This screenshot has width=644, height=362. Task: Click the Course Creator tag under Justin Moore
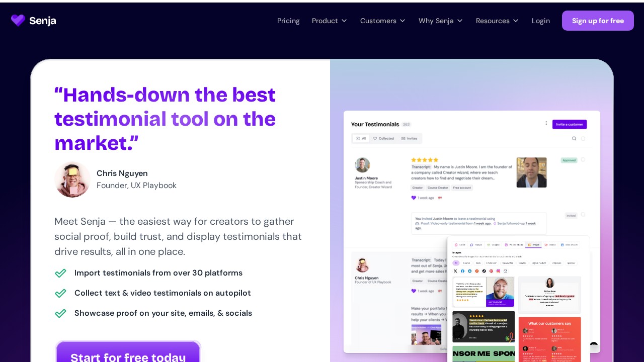click(x=438, y=188)
